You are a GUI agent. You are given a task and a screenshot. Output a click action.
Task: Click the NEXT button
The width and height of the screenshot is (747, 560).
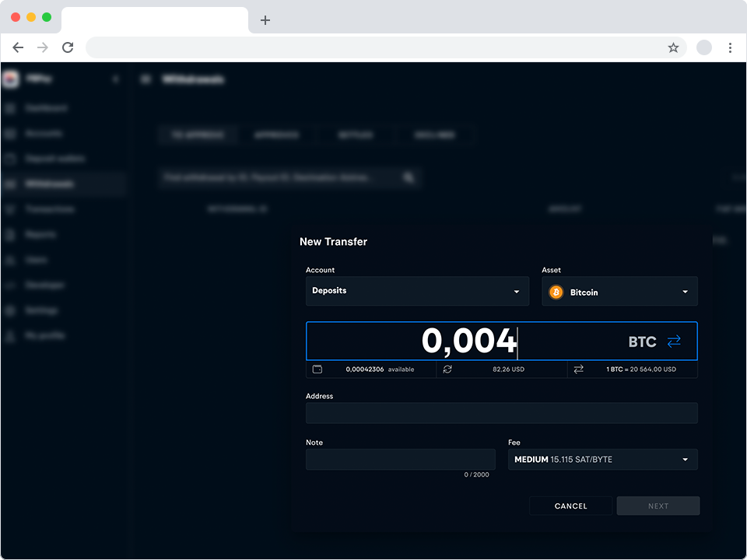pyautogui.click(x=658, y=506)
